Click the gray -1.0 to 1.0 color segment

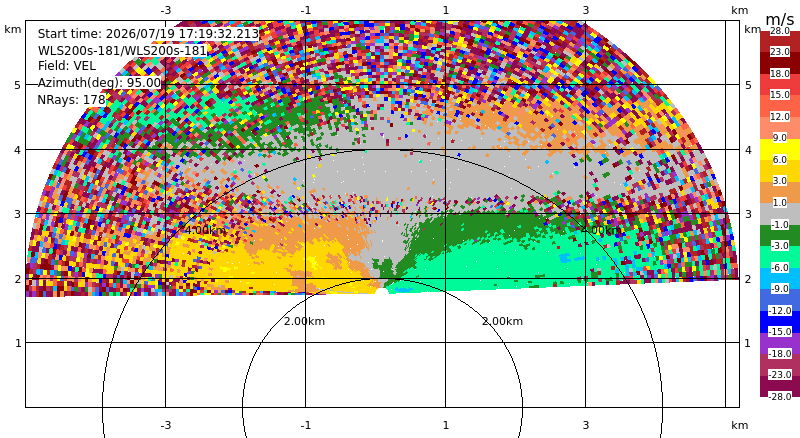point(780,213)
